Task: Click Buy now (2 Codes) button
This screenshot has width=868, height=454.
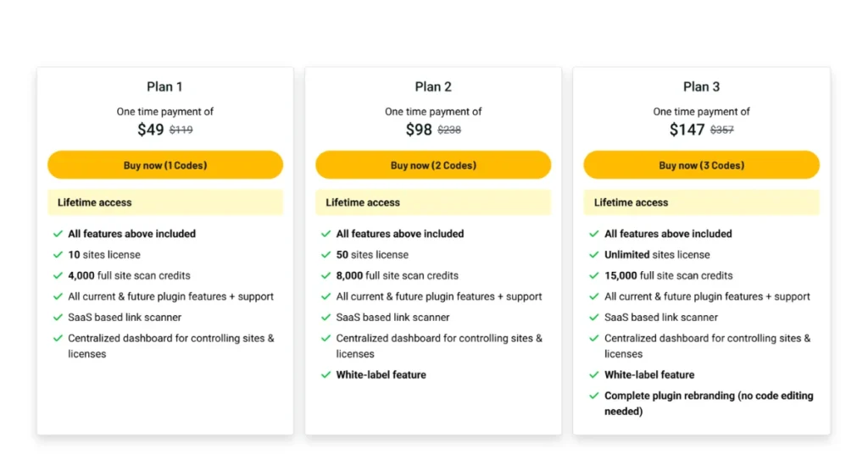Action: click(433, 165)
